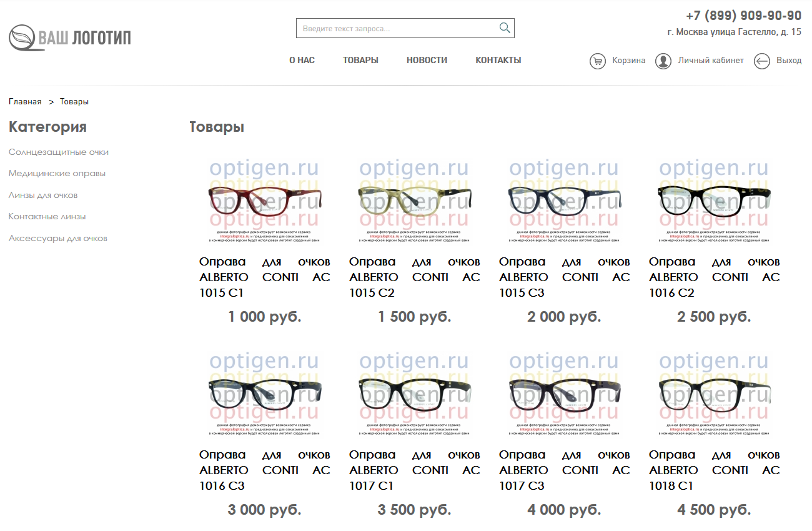Open the КОНТАКТЫ page
The height and width of the screenshot is (531, 812).
pos(498,61)
